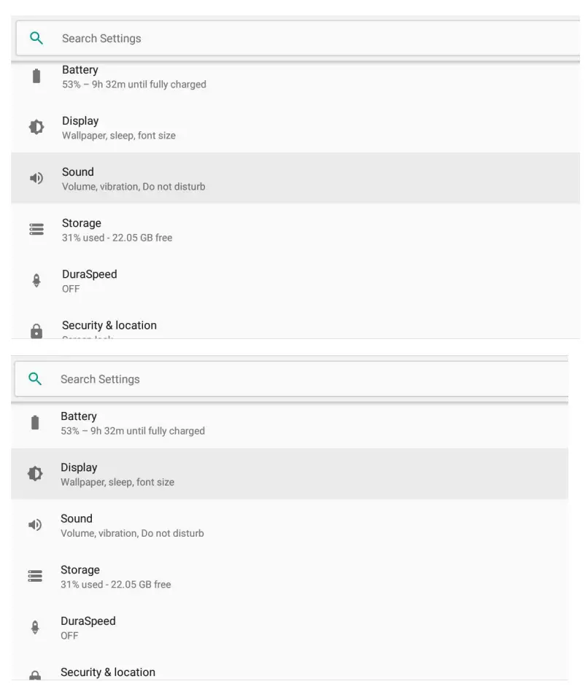Click the Battery icon
The image size is (588, 700).
pos(36,76)
